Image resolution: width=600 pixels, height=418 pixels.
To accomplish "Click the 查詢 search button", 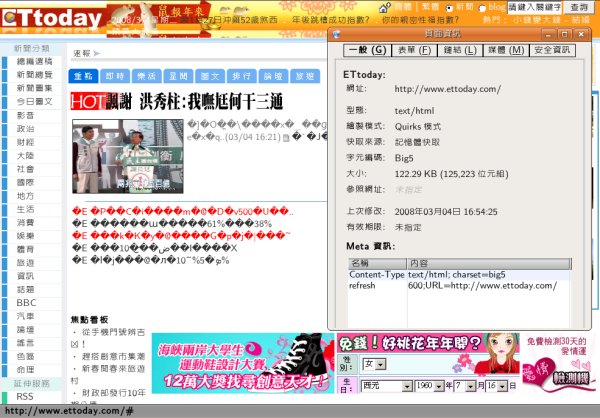I will (x=578, y=7).
